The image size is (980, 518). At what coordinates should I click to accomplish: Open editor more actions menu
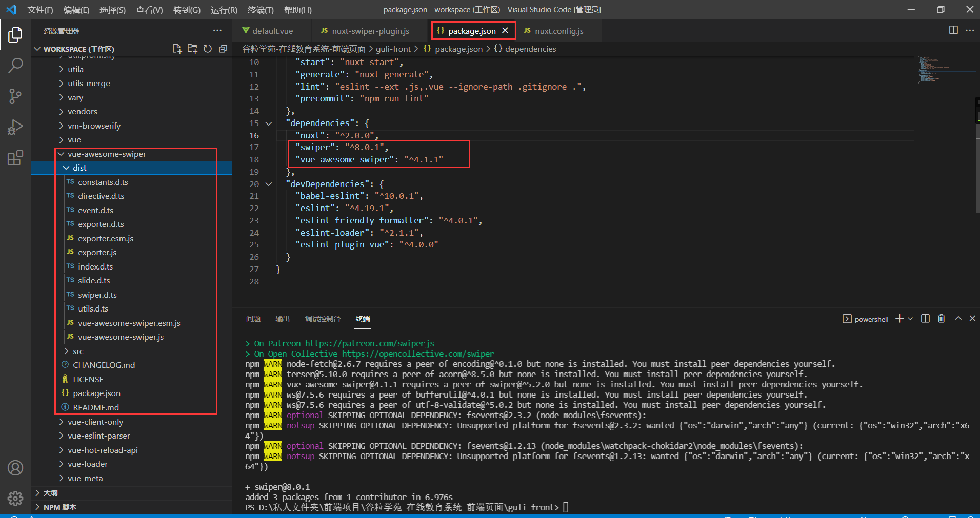pos(970,30)
